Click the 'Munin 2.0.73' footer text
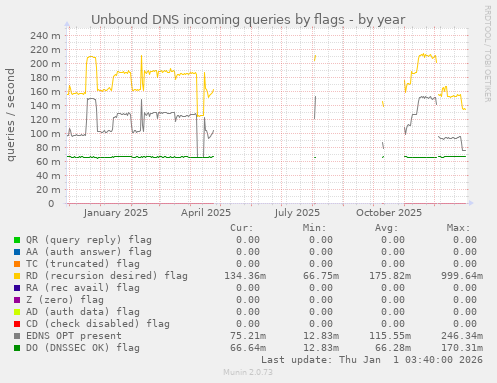Image resolution: width=497 pixels, height=383 pixels. click(248, 372)
